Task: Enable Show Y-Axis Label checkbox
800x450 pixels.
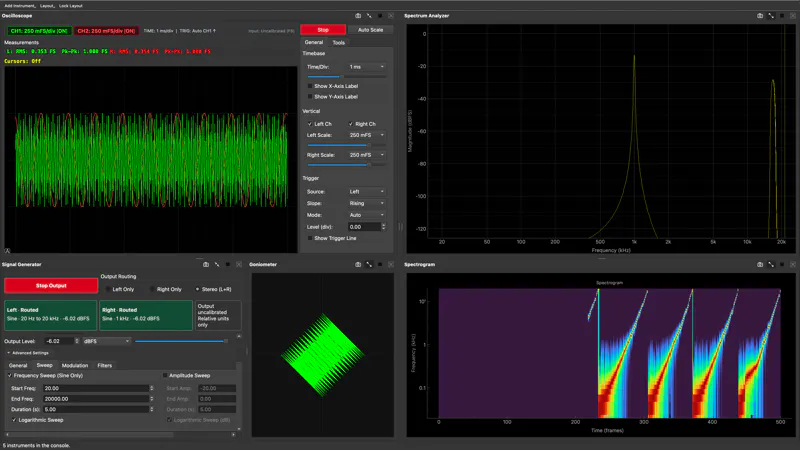Action: [x=310, y=96]
